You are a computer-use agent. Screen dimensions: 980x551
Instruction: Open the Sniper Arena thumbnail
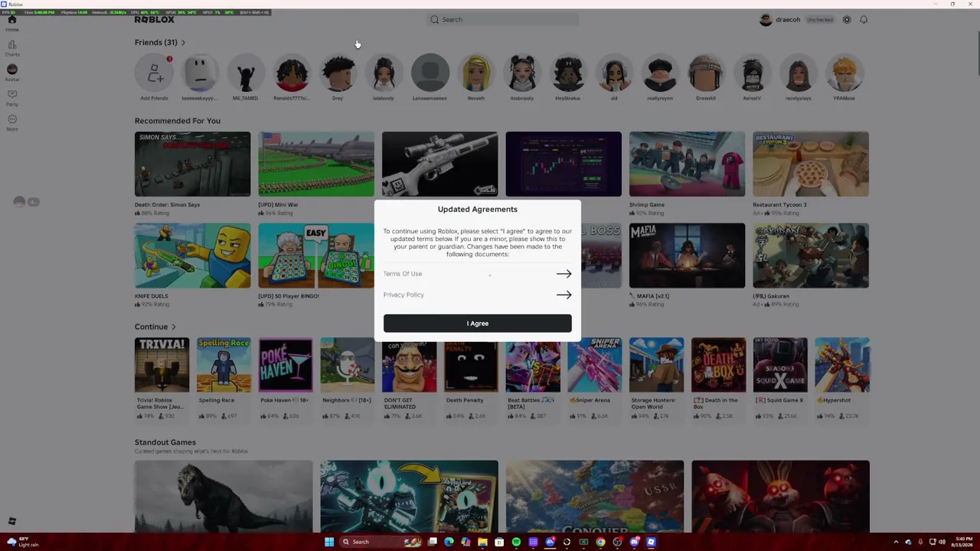pos(595,365)
